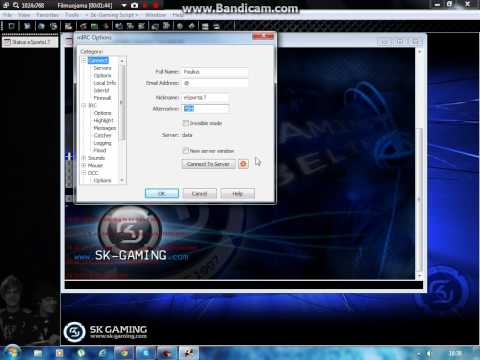
Task: Select Highlight under the IRC category
Action: pos(104,120)
